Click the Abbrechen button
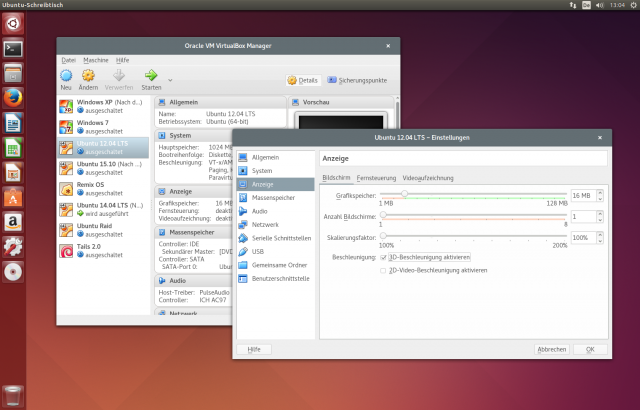The height and width of the screenshot is (410, 640). click(x=551, y=350)
